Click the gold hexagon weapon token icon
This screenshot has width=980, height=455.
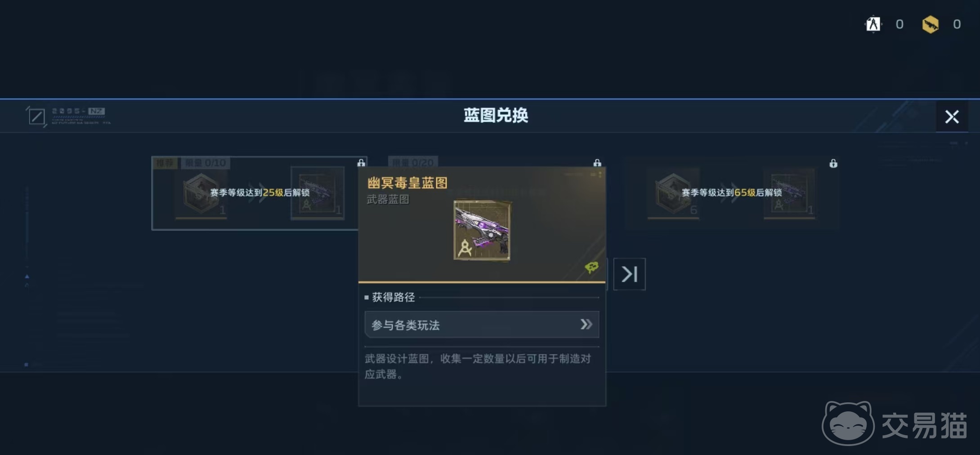(930, 24)
